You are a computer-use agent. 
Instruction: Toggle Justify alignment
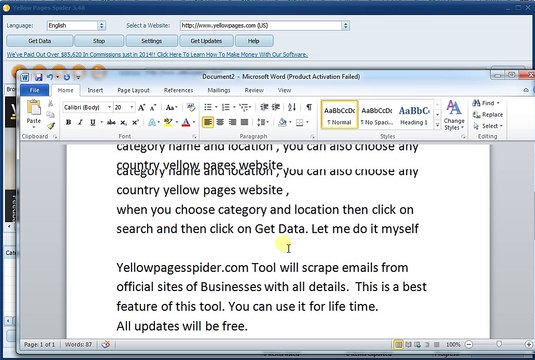pyautogui.click(x=244, y=122)
